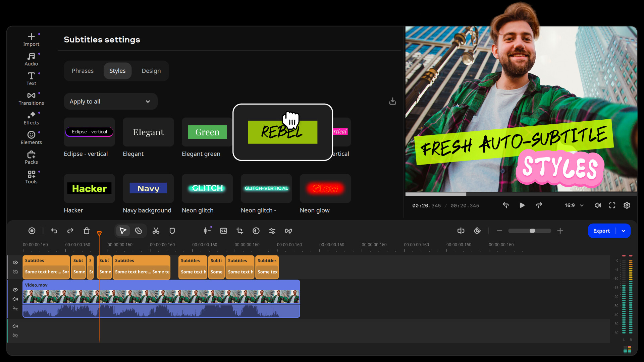The height and width of the screenshot is (362, 644).
Task: Enable the magnet snapping icon near the zoom slider
Action: 477,231
